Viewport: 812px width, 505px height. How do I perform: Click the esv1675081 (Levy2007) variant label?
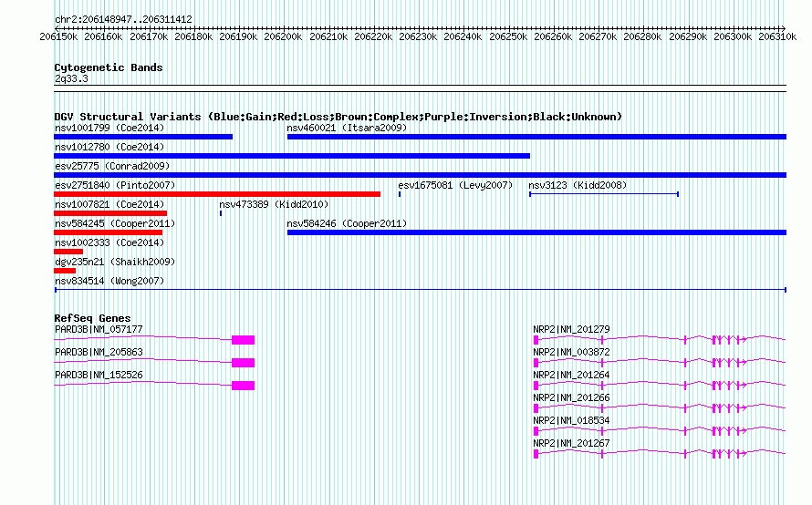point(455,185)
